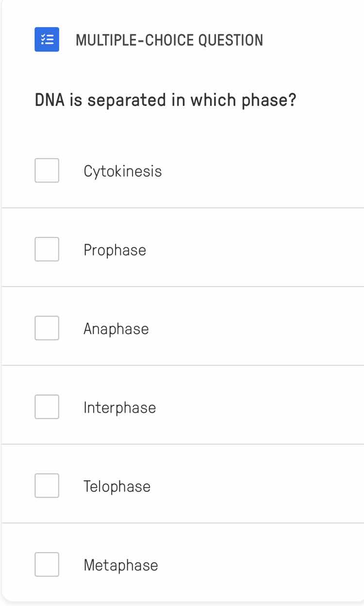Viewport: 364px width, 606px height.
Task: Check the Cytokinesis checkbox
Action: (x=47, y=170)
